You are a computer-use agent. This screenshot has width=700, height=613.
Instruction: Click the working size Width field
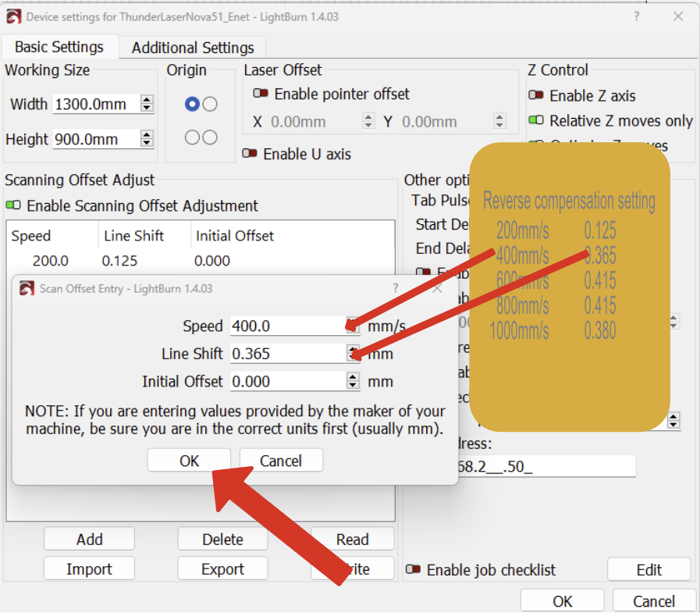pos(96,104)
